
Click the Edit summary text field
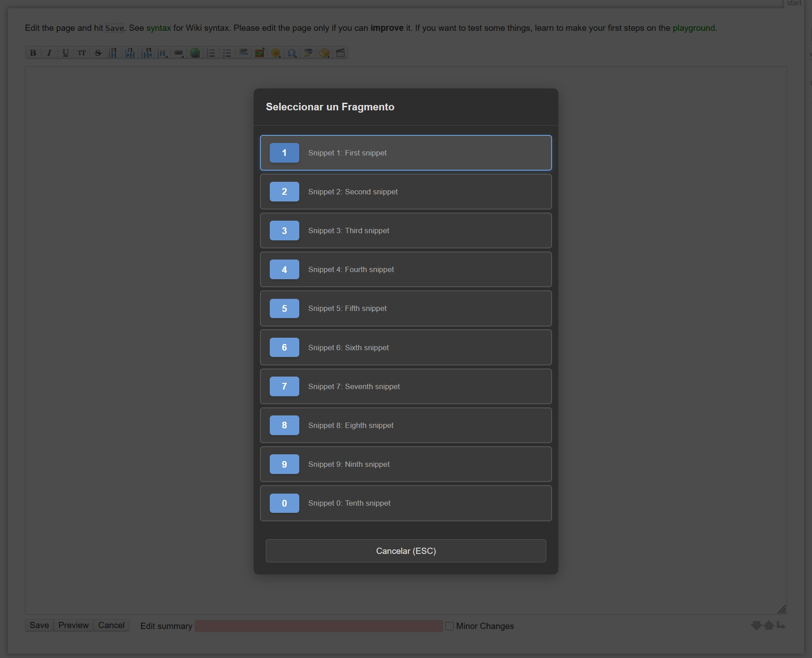pos(318,626)
